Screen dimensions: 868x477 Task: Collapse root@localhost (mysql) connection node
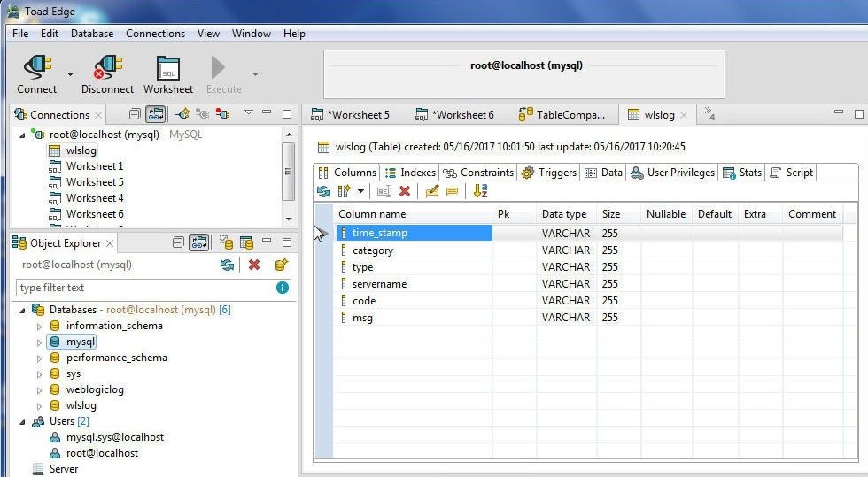coord(22,135)
